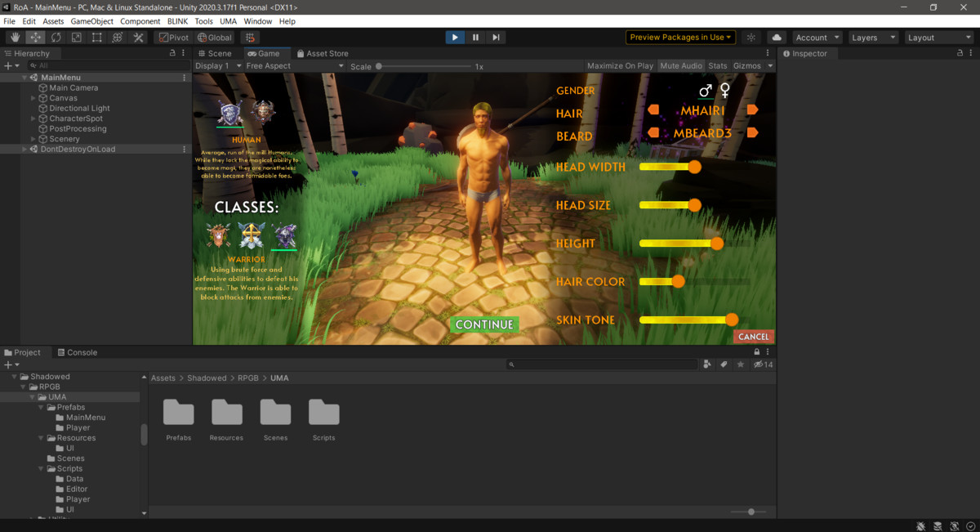The image size is (980, 532).
Task: Click the Project panel search field
Action: click(604, 364)
